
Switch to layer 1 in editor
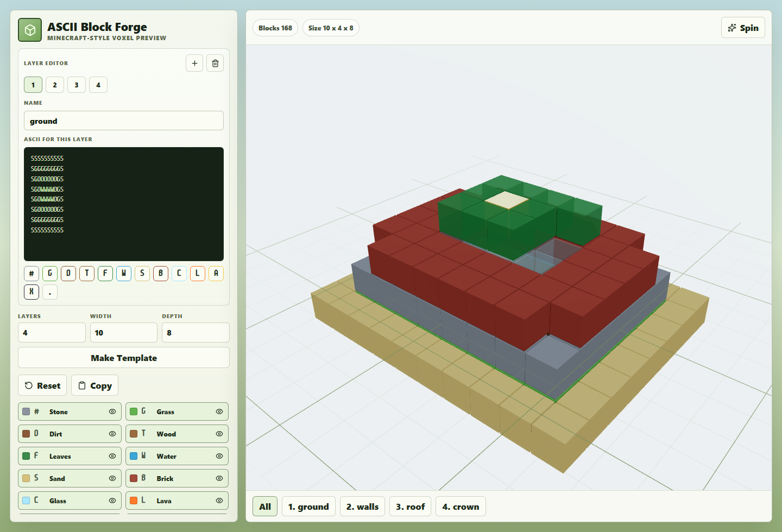click(33, 85)
